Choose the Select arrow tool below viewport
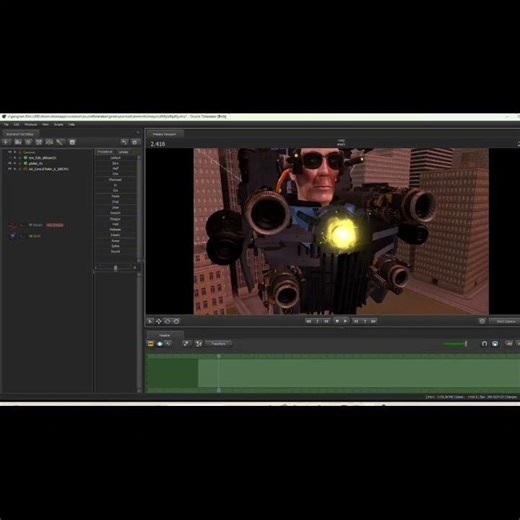 point(150,321)
